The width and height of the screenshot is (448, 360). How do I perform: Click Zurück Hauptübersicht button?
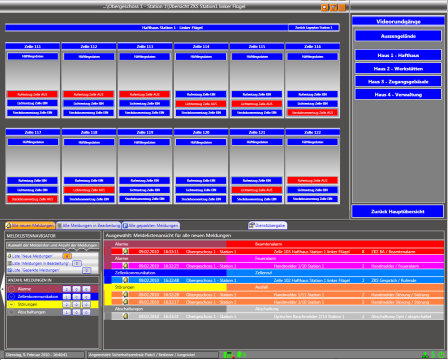coord(398,211)
